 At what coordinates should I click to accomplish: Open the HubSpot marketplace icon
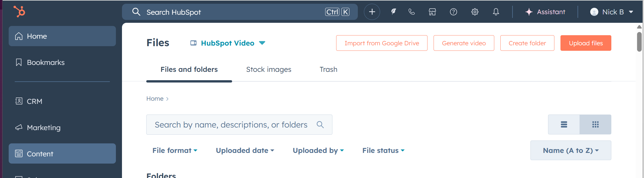click(432, 12)
